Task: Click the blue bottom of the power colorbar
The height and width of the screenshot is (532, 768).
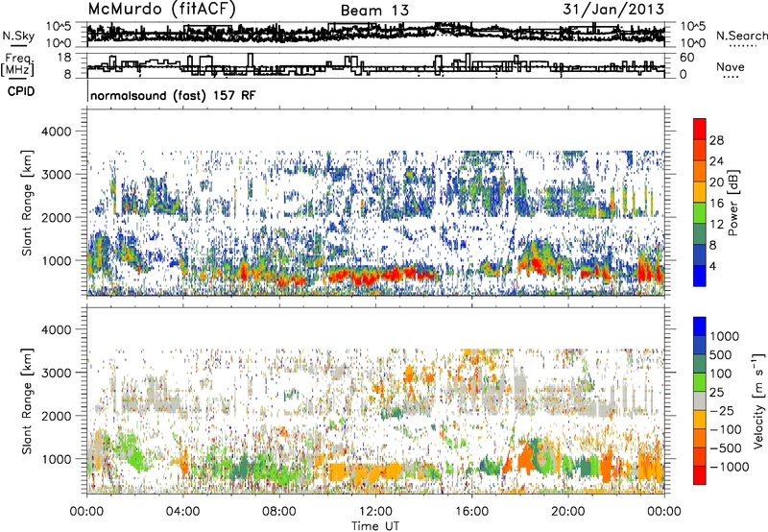Action: pos(700,276)
